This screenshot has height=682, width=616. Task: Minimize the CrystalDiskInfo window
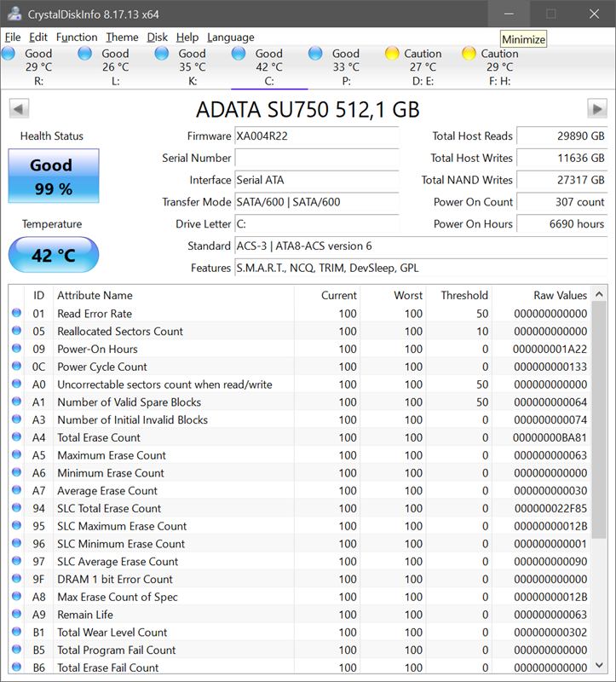point(509,14)
